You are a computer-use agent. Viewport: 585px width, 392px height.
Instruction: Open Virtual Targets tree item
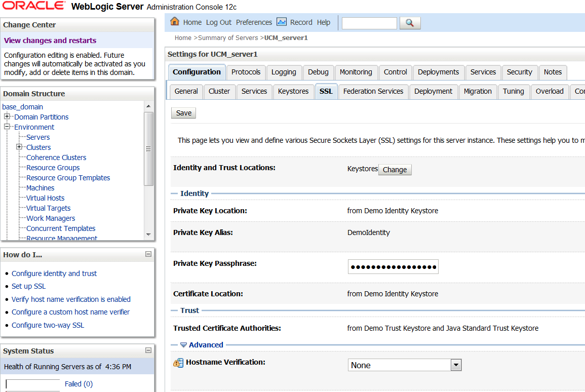point(48,208)
